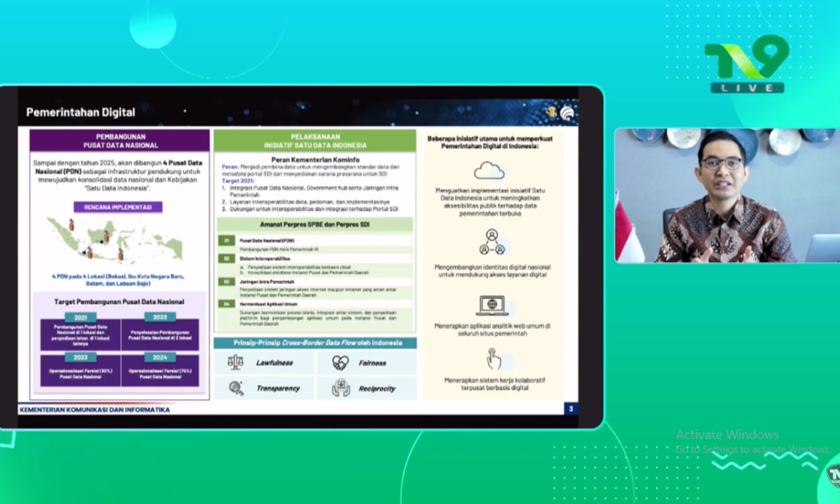The width and height of the screenshot is (840, 504).
Task: Click the 2022 target year label
Action: tap(160, 317)
